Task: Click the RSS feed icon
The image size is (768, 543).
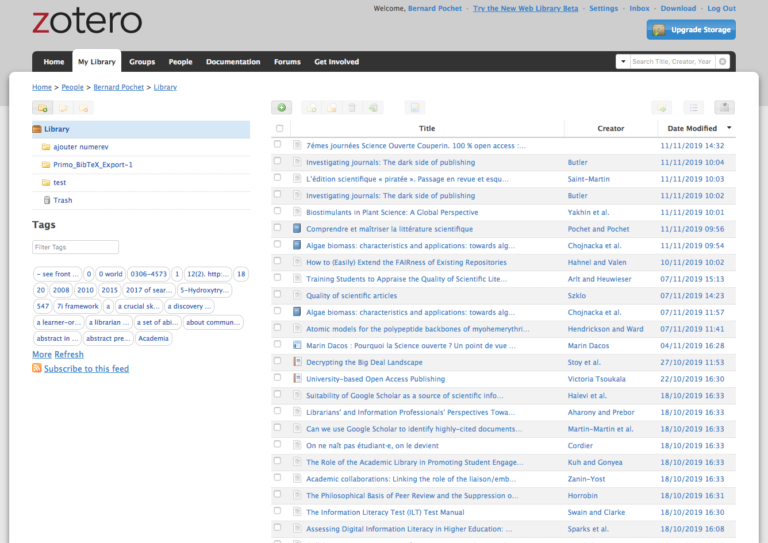Action: [37, 368]
